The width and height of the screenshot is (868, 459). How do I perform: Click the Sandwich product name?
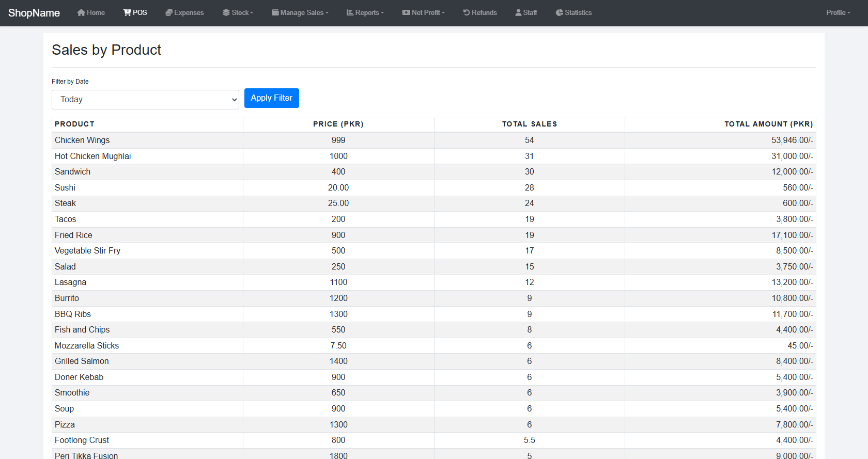(73, 172)
